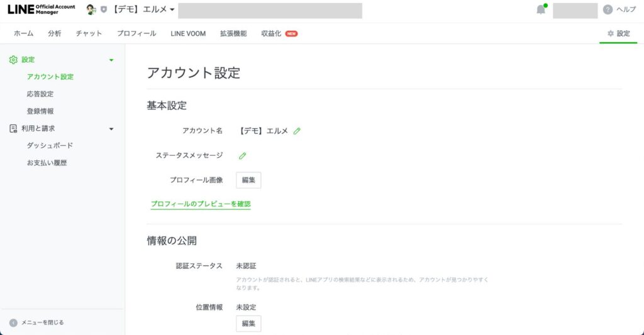
Task: Open the LINE VOOM tab
Action: pos(188,33)
